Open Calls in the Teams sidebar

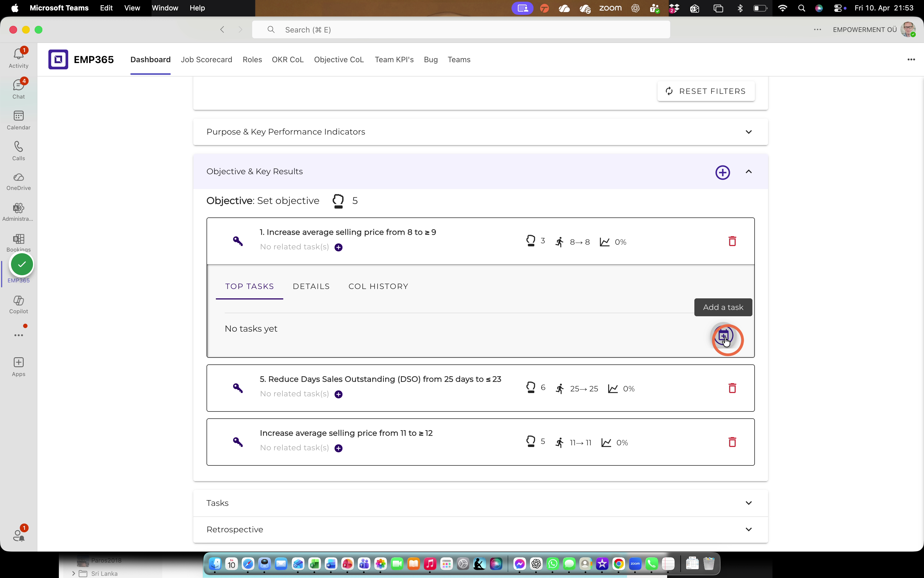(x=18, y=151)
